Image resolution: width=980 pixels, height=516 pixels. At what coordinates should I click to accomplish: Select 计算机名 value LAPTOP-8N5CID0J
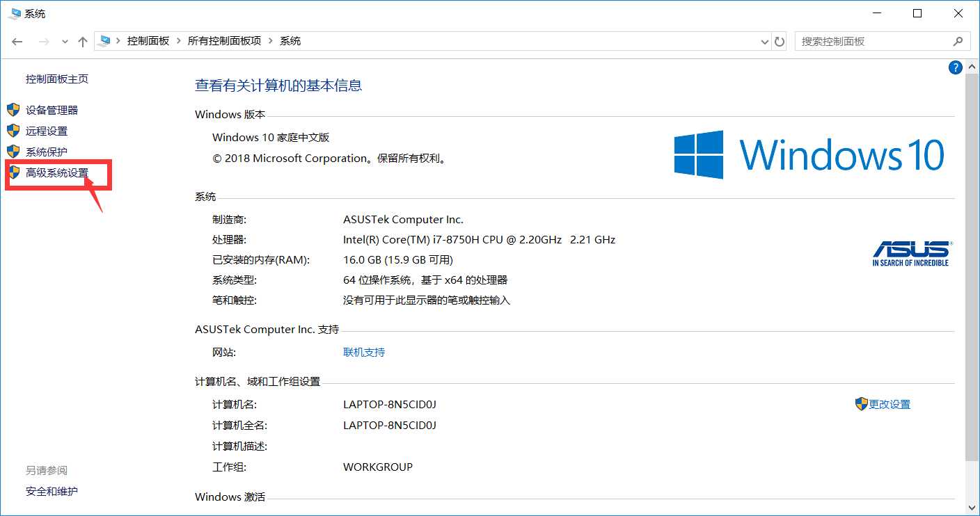pos(390,404)
